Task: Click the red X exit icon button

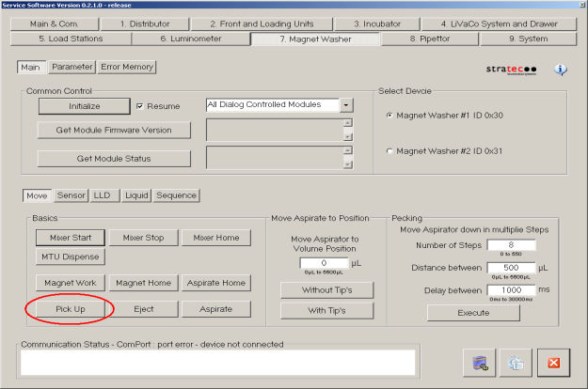Action: click(552, 363)
